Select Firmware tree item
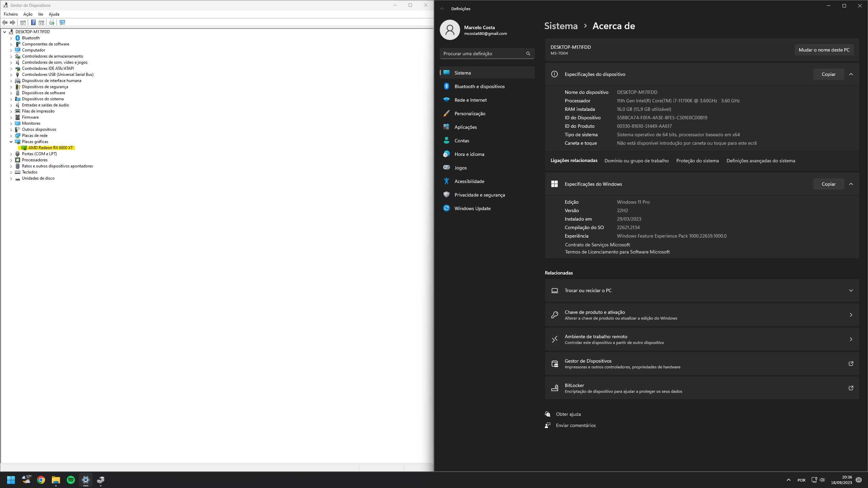This screenshot has width=868, height=488. tap(30, 117)
